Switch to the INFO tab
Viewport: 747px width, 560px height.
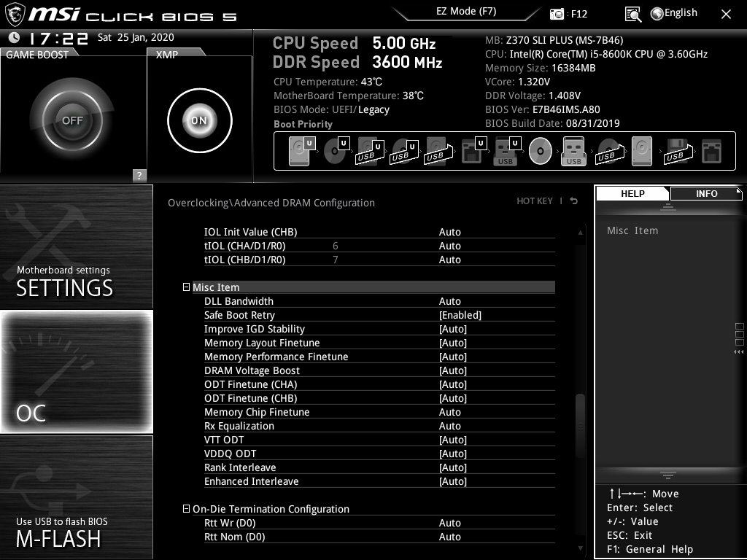tap(706, 193)
